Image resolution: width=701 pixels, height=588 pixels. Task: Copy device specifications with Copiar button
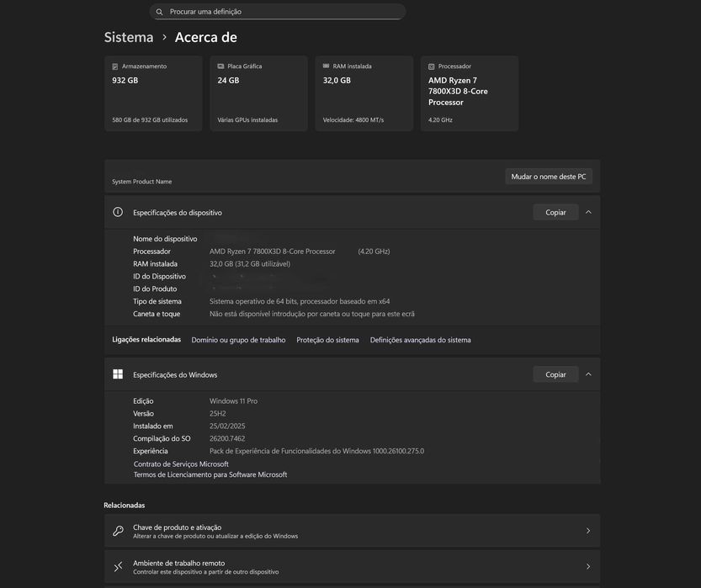[x=555, y=212]
